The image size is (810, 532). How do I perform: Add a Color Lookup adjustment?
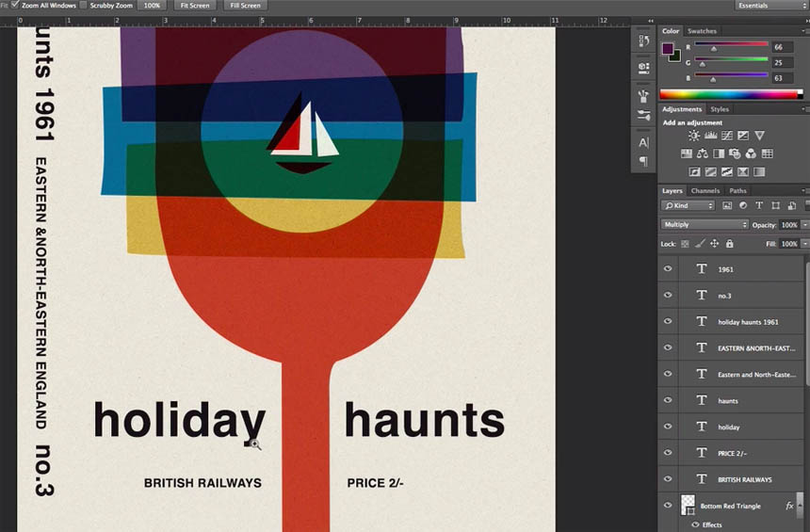pyautogui.click(x=767, y=153)
